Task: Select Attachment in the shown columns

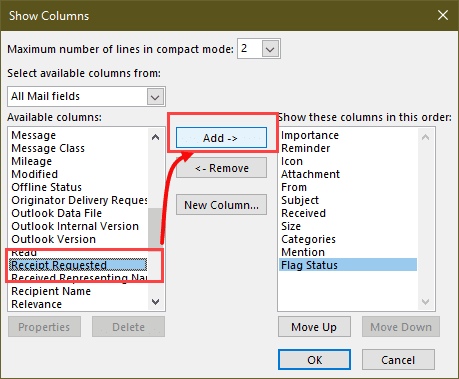Action: tap(348, 174)
